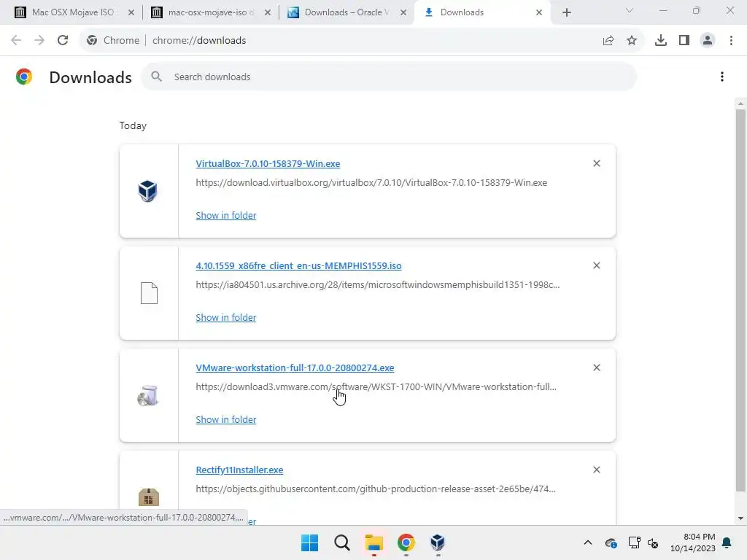Open the clock showing 8:04 PM

click(693, 542)
